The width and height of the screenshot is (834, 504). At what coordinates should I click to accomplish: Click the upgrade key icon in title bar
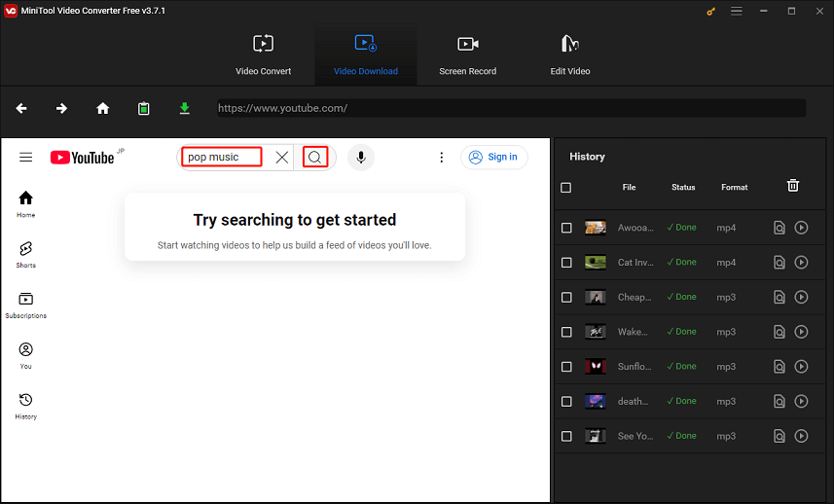(x=711, y=11)
